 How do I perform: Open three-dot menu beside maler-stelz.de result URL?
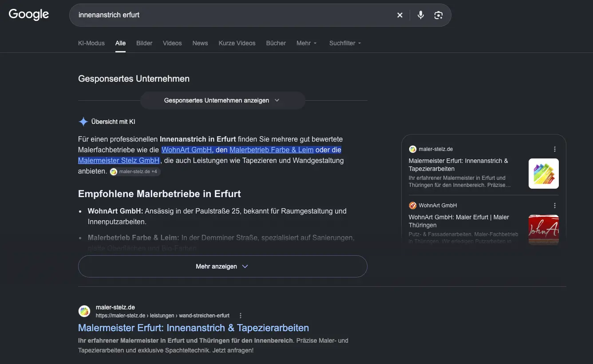(x=241, y=316)
